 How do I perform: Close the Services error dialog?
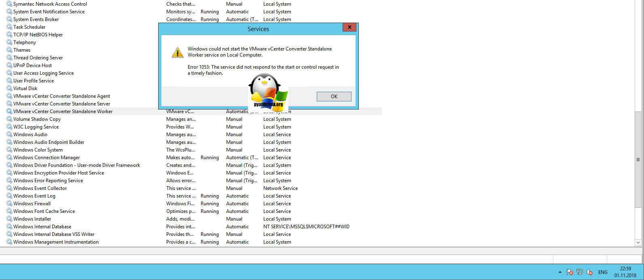point(349,27)
